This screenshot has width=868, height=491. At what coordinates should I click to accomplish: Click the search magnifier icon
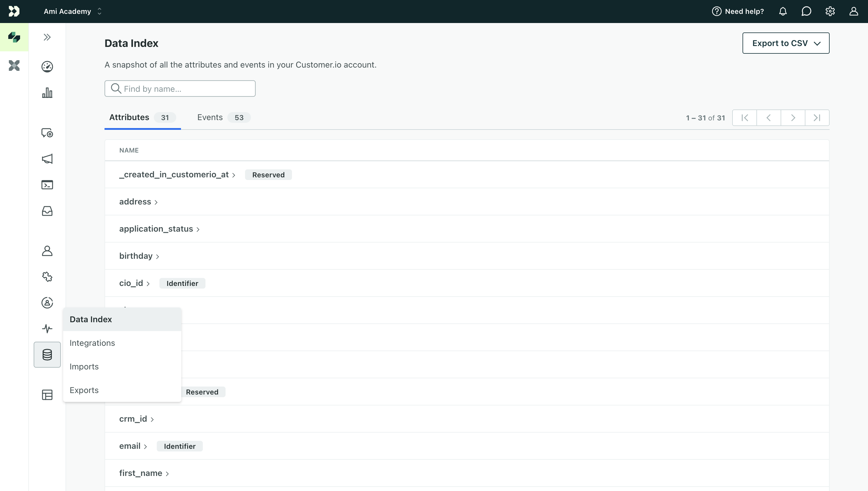116,88
